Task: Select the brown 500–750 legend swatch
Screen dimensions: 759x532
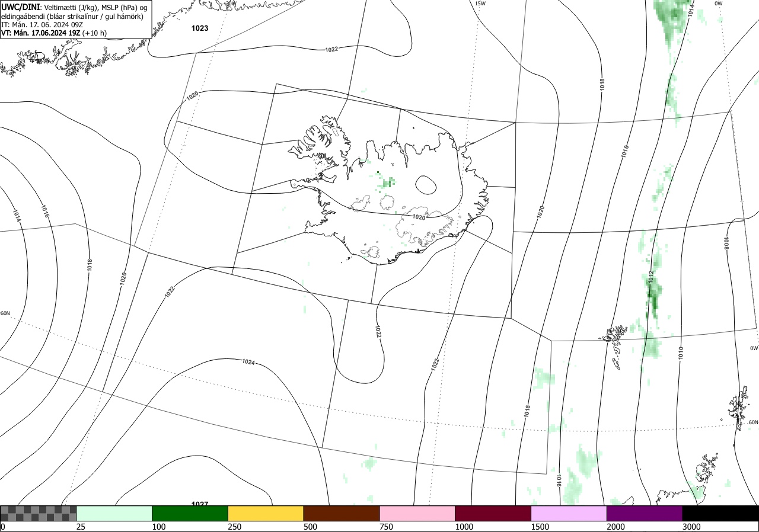Action: 342,513
